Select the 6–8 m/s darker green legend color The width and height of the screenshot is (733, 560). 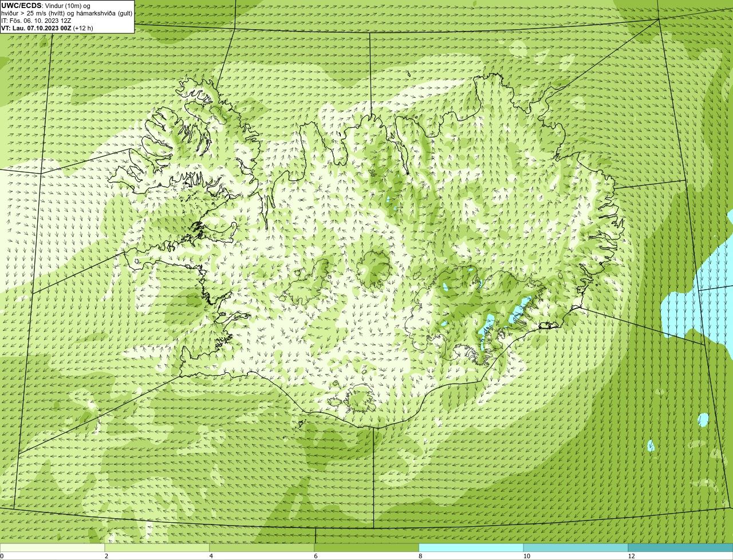coord(366,547)
